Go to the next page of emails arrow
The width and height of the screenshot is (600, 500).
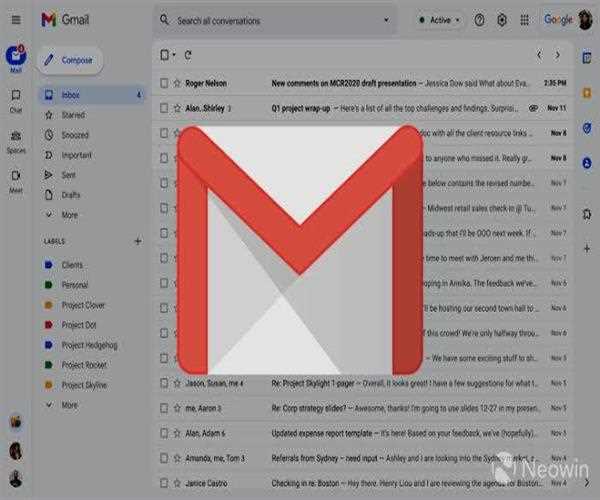[x=560, y=55]
